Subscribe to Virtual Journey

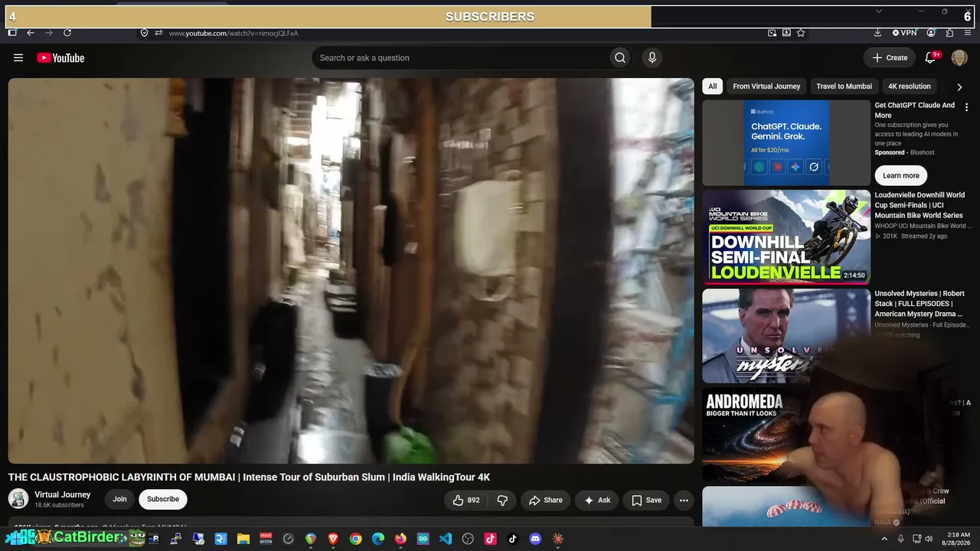coord(163,499)
